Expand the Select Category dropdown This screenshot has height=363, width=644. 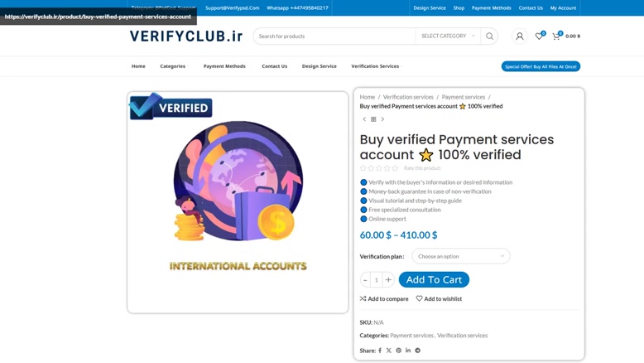(448, 36)
